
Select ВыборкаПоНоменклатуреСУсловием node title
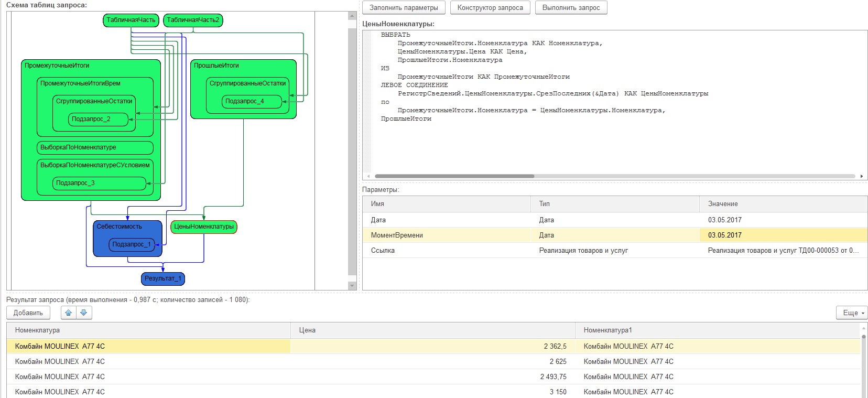click(x=95, y=165)
